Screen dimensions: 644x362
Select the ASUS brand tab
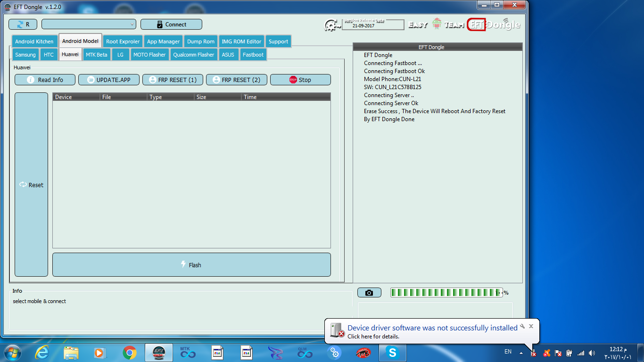[x=228, y=55]
